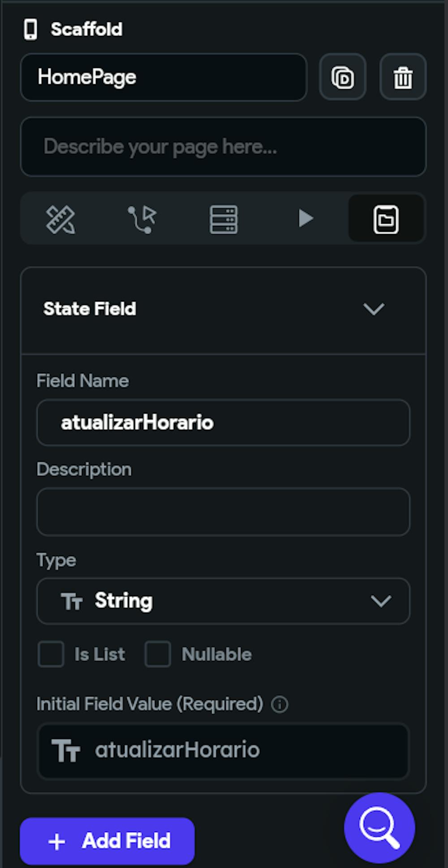Click the info icon beside Initial Field Value
The height and width of the screenshot is (868, 448).
[x=280, y=704]
